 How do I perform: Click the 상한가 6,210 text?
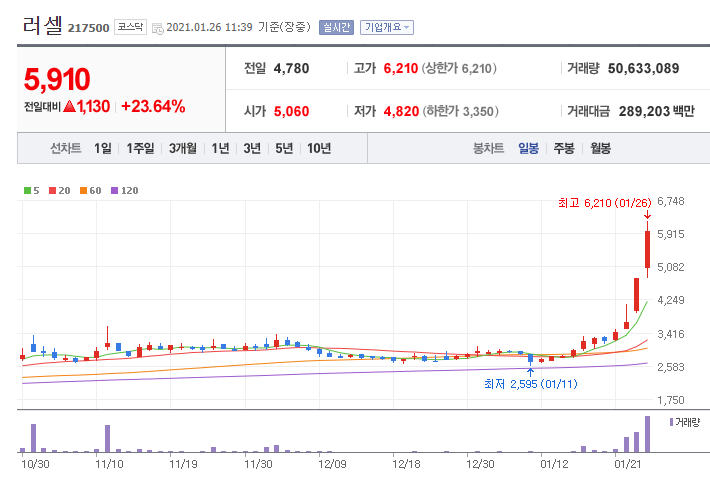coord(459,68)
